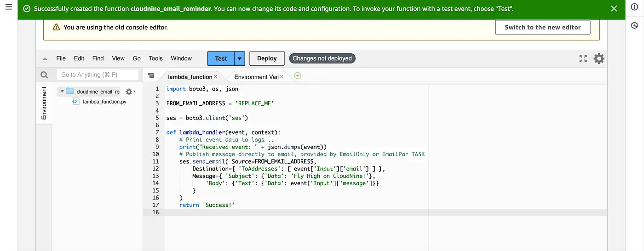Image resolution: width=644 pixels, height=251 pixels.
Task: Toggle fullscreen editor mode icon
Action: [583, 58]
